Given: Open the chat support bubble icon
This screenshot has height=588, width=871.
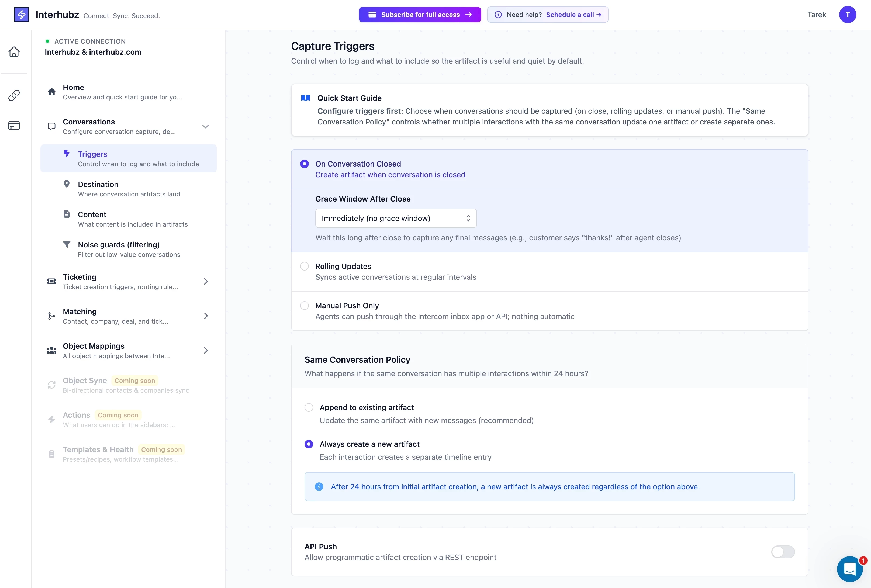Looking at the screenshot, I should coord(850,569).
